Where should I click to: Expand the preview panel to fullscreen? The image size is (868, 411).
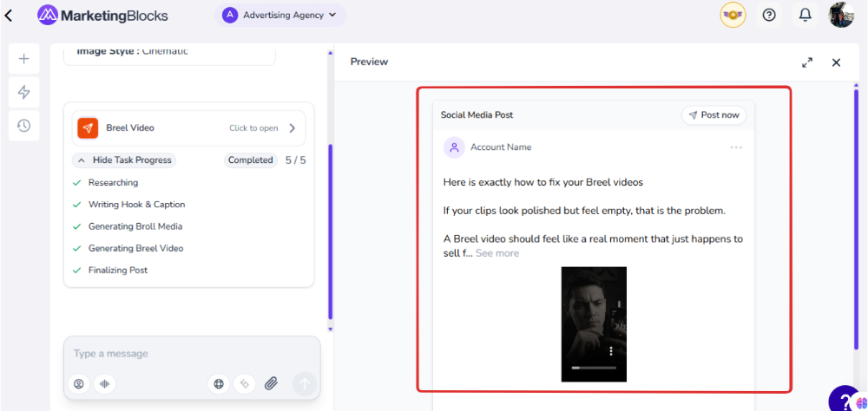807,62
